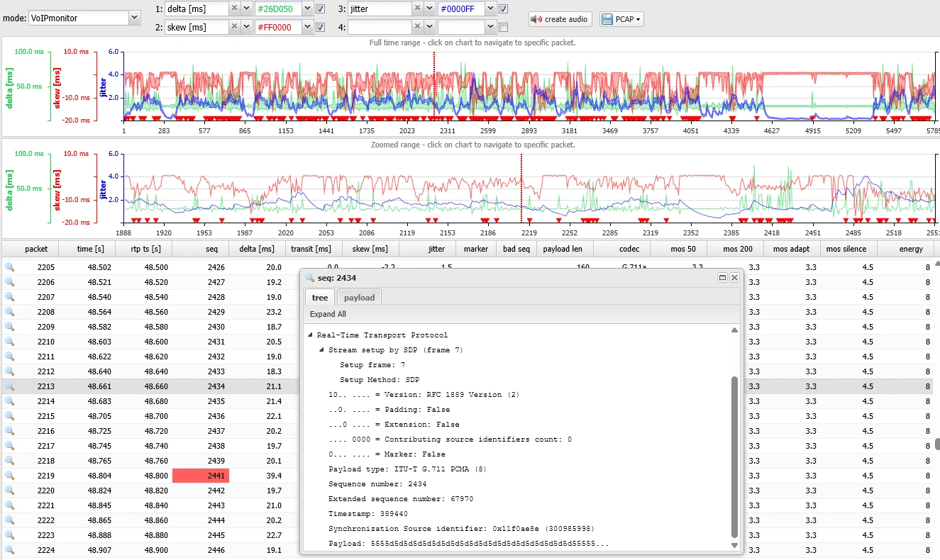The width and height of the screenshot is (940, 560).
Task: Click the magnifier icon for packet 2219
Action: point(9,476)
